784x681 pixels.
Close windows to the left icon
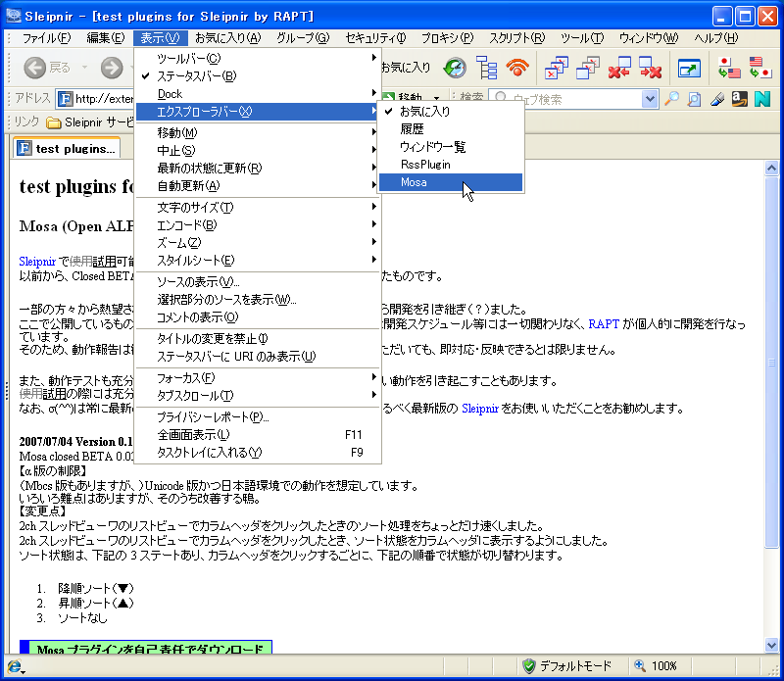click(x=619, y=68)
